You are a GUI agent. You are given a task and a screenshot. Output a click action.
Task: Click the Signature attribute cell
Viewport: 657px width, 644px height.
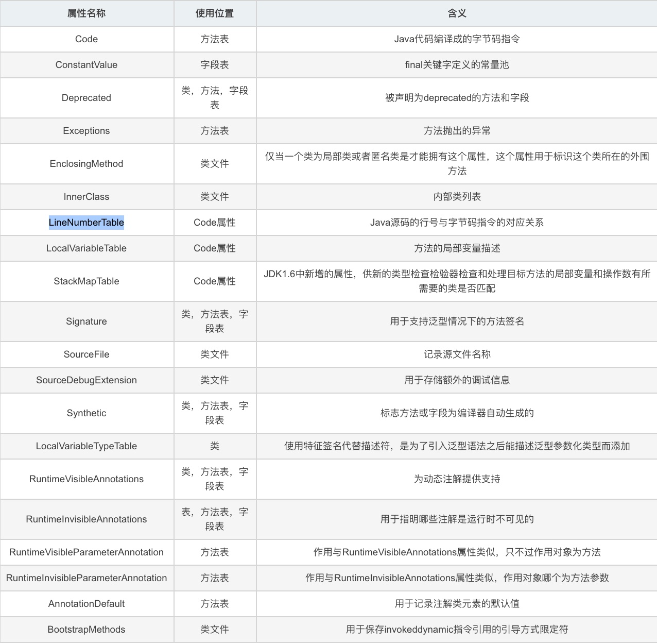tap(87, 321)
